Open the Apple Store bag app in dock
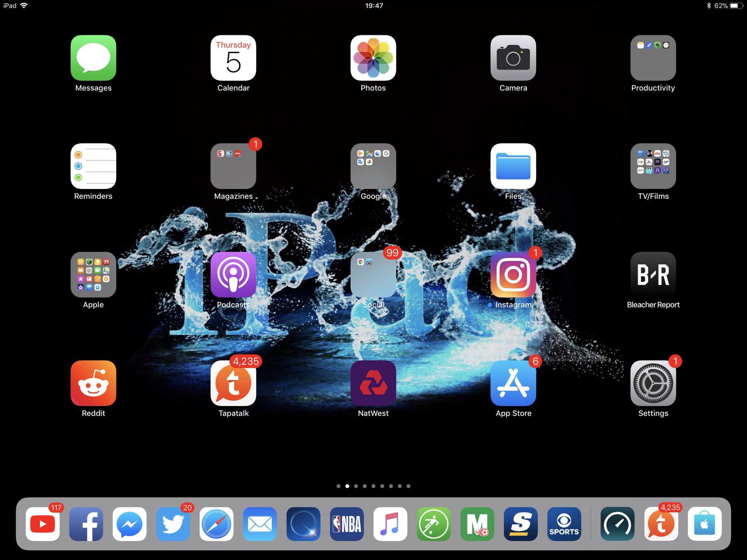The width and height of the screenshot is (747, 560). 705,524
